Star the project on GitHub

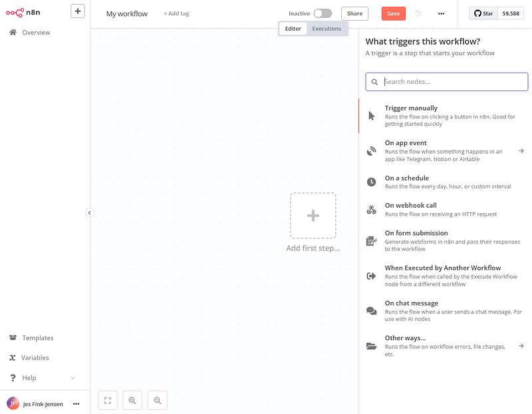click(x=483, y=13)
